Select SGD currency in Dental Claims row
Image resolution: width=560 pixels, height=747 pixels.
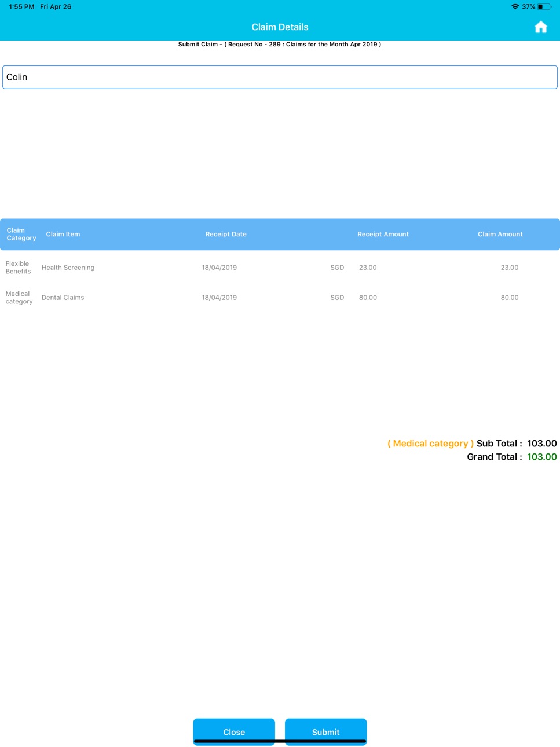point(337,298)
